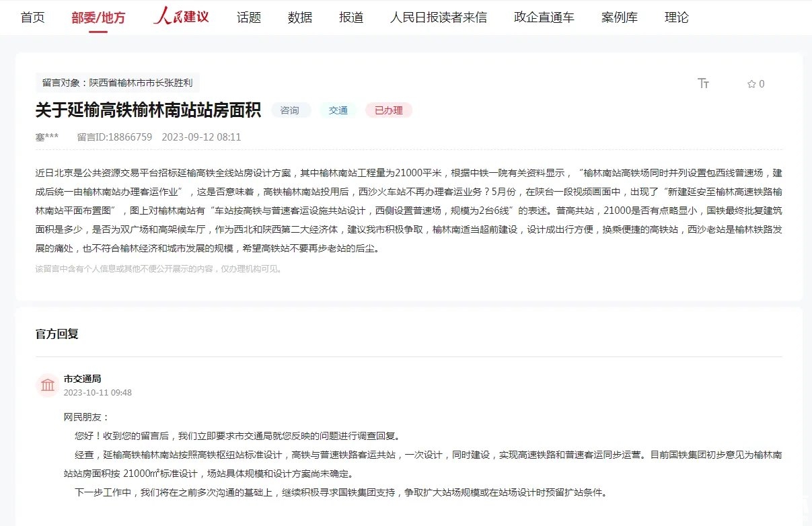Click the 网民朋友： greeting line
The image size is (812, 526).
pos(86,417)
